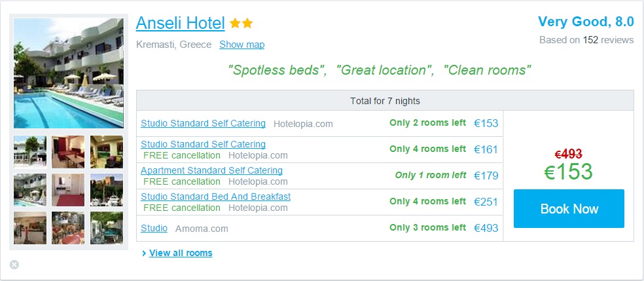
Task: Click the gray close icon below the photos
Action: pyautogui.click(x=14, y=265)
